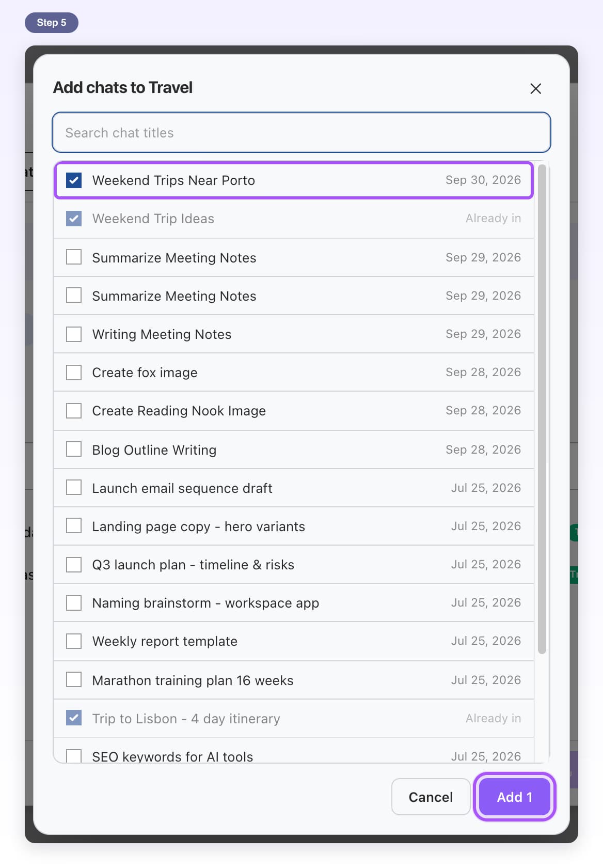Uncheck Weekend Trips Near Porto checkbox
The image size is (603, 868).
click(x=74, y=180)
